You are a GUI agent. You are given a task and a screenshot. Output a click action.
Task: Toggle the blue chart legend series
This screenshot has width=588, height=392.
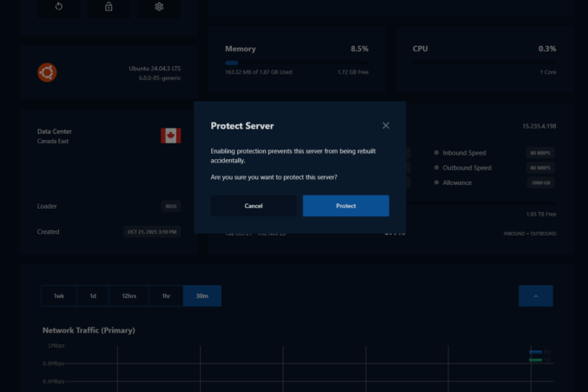coord(536,352)
